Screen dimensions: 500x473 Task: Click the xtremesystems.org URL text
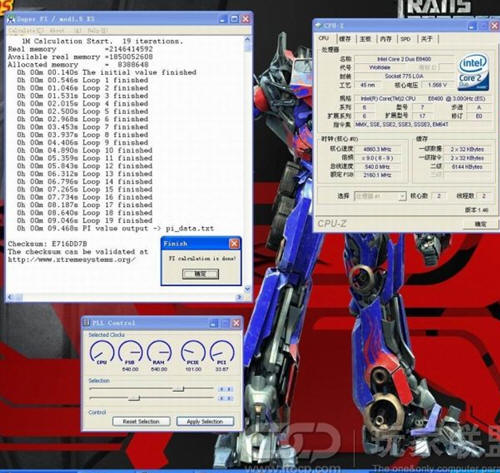pyautogui.click(x=72, y=259)
